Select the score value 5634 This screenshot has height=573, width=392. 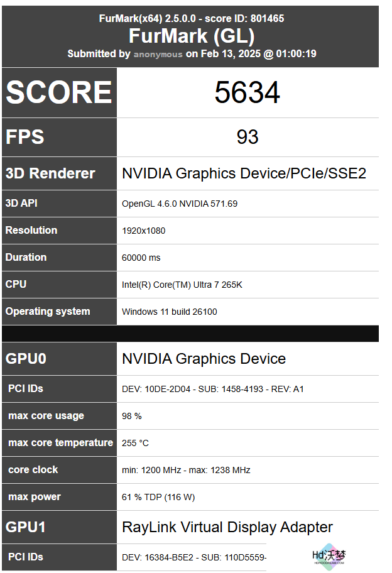click(248, 92)
